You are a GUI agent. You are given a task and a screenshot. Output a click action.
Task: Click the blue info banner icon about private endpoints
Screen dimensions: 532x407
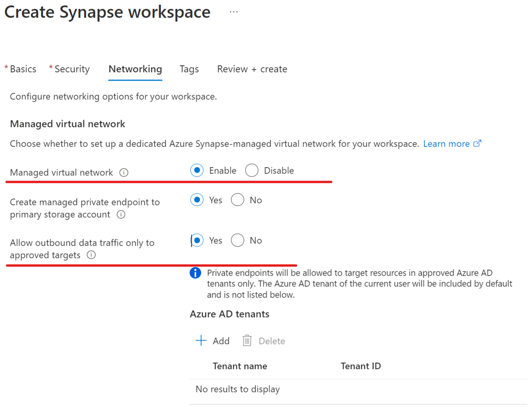pyautogui.click(x=195, y=272)
